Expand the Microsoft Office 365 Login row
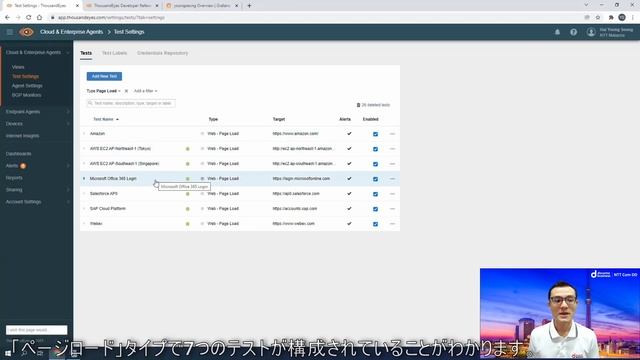This screenshot has width=640, height=360. coord(84,178)
